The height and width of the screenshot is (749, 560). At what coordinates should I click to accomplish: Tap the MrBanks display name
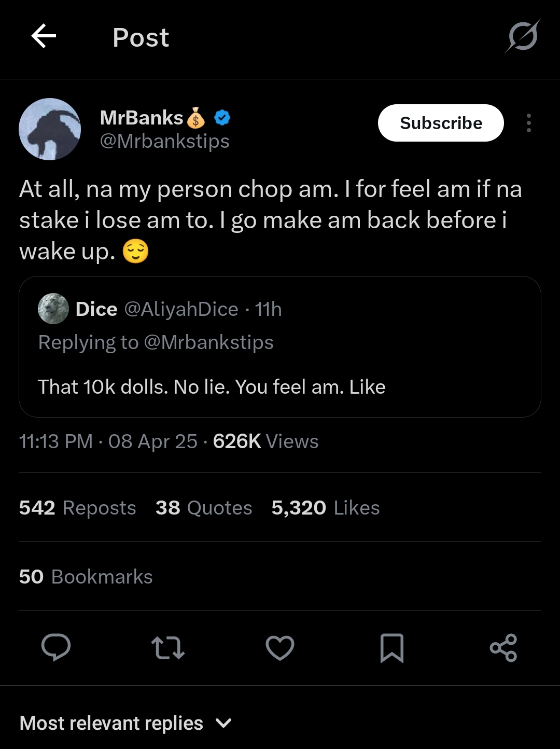click(x=142, y=118)
